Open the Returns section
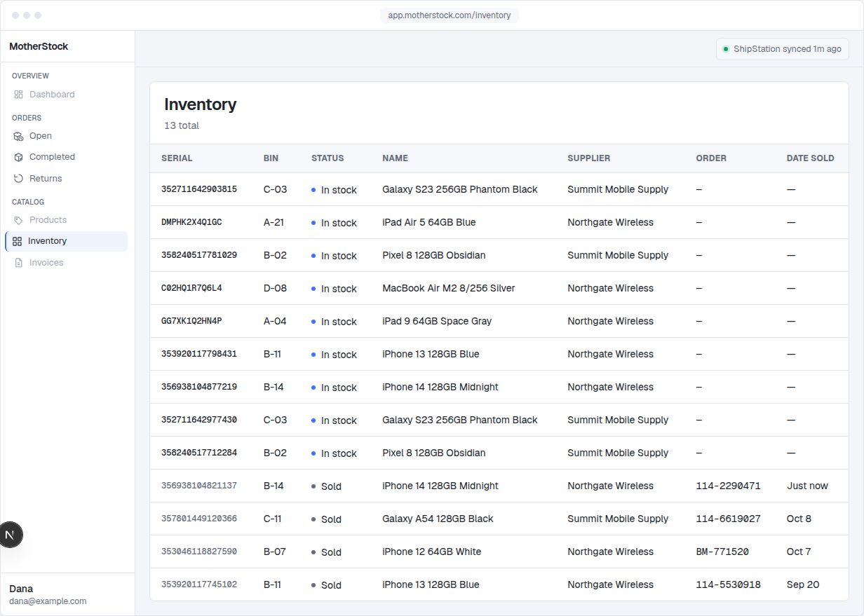This screenshot has height=616, width=864. click(67, 179)
